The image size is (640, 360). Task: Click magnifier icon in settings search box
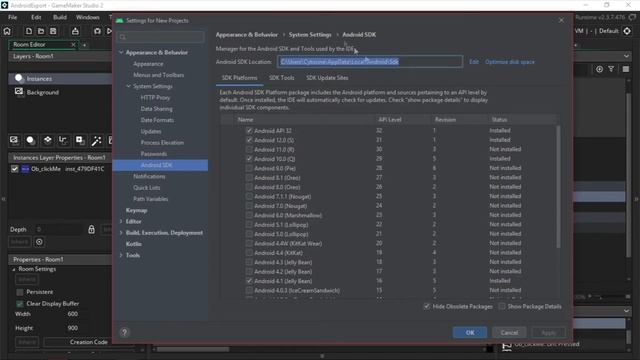point(123,37)
